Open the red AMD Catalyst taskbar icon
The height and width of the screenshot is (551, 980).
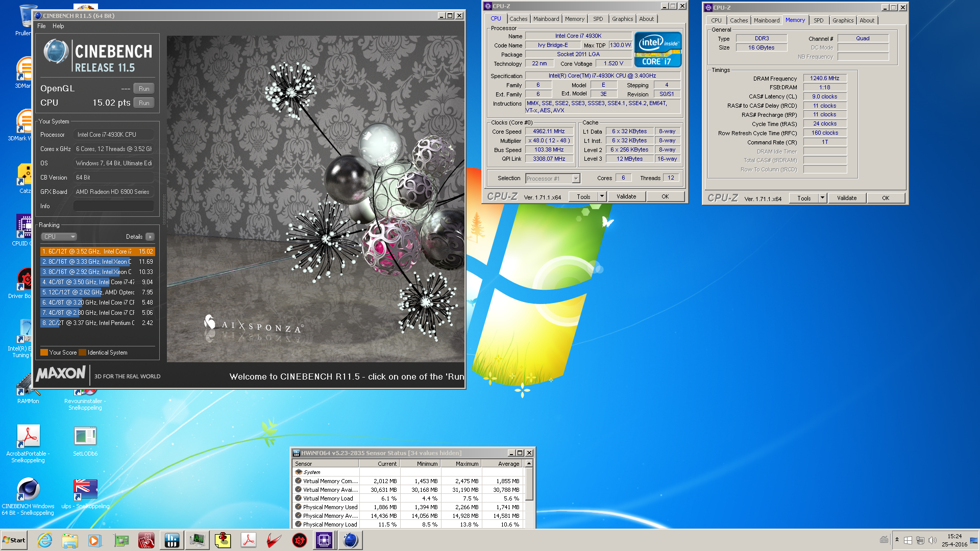[274, 540]
